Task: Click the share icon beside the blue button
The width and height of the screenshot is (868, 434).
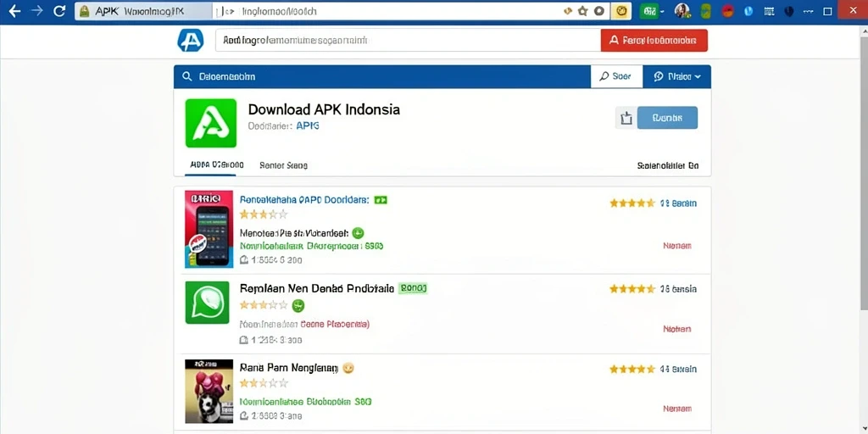Action: pyautogui.click(x=626, y=118)
